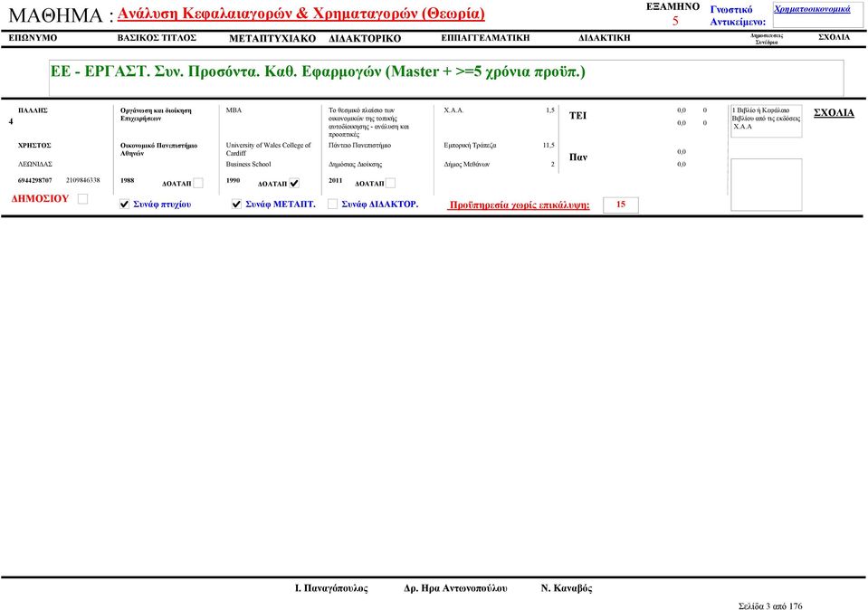The width and height of the screenshot is (868, 610).
Task: Click the degree title Οργάνωση και διοίκηση Επιχειρήσεων
Action: tap(156, 115)
